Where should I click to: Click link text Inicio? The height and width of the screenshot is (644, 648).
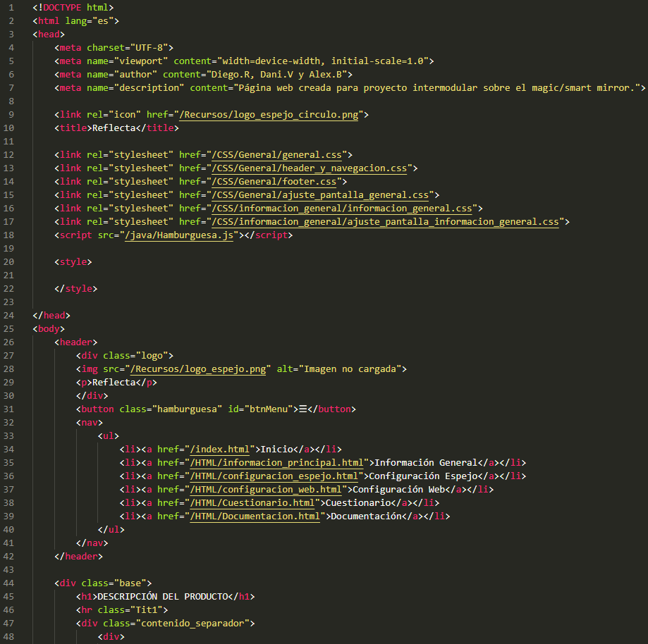coord(276,450)
